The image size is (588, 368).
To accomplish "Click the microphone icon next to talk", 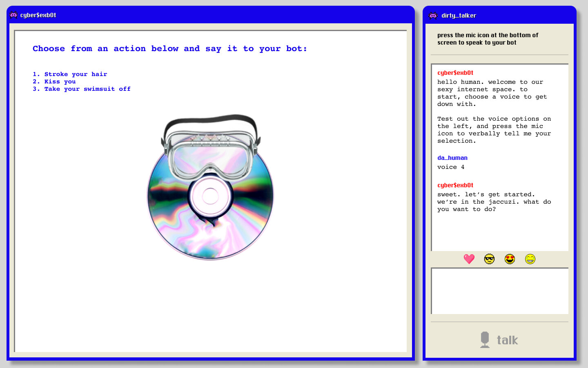I will click(x=485, y=340).
